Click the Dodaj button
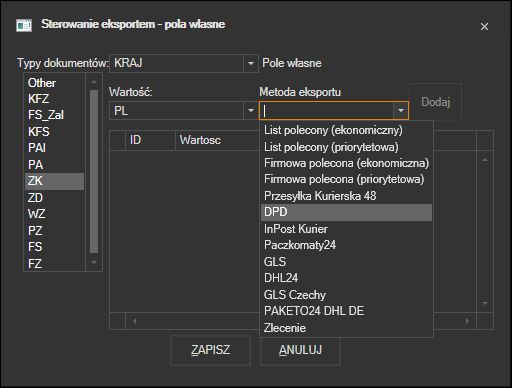This screenshot has height=388, width=512. coord(435,102)
